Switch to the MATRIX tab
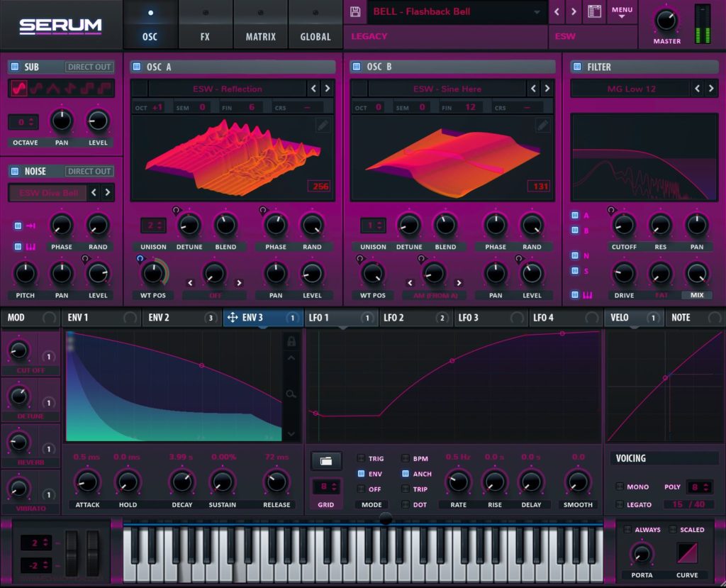This screenshot has height=588, width=726. [260, 24]
